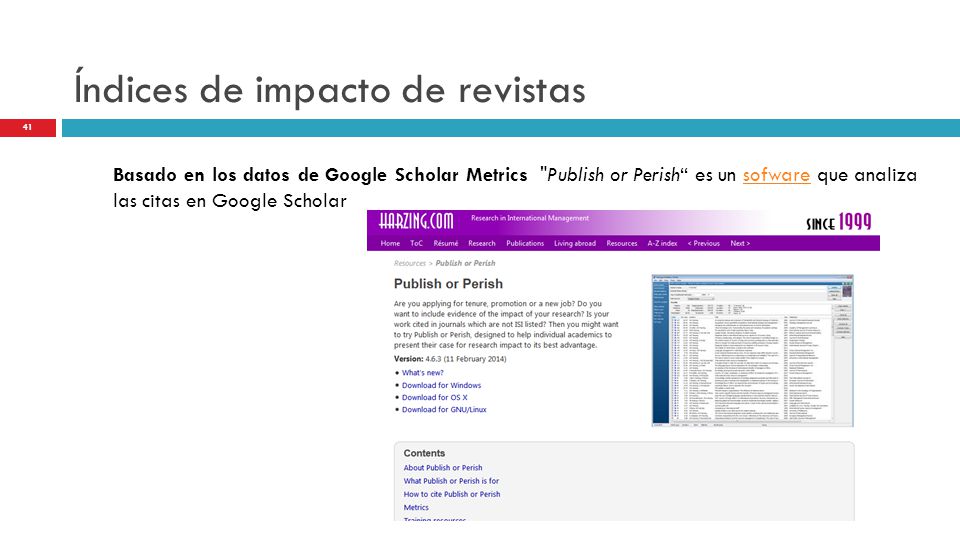Go to the '< Previous' page link
This screenshot has width=960, height=540.
(x=703, y=243)
